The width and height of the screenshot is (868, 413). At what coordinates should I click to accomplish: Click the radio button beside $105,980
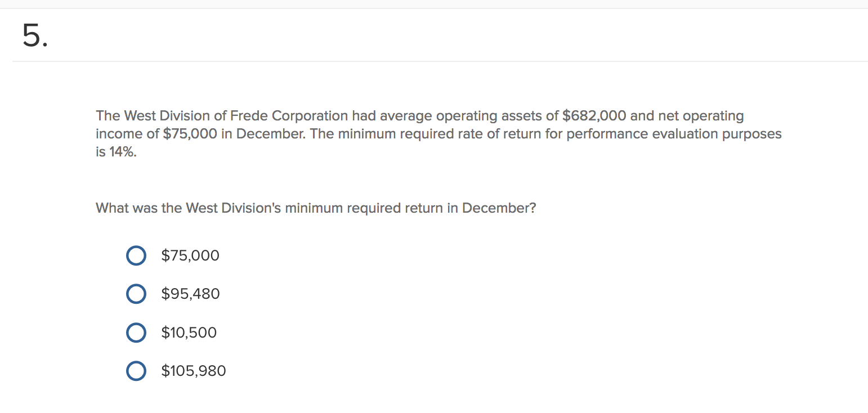click(x=136, y=371)
